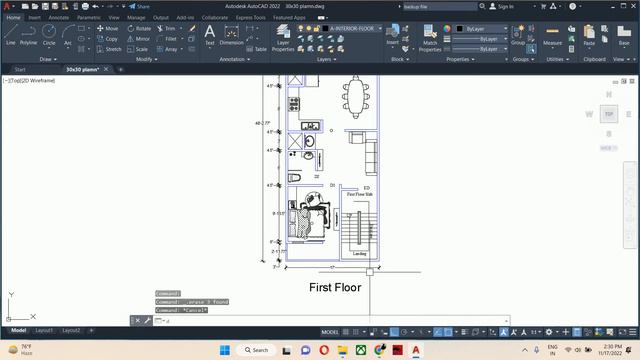Expand the Layers panel
Image resolution: width=640 pixels, height=360 pixels.
pos(327,59)
